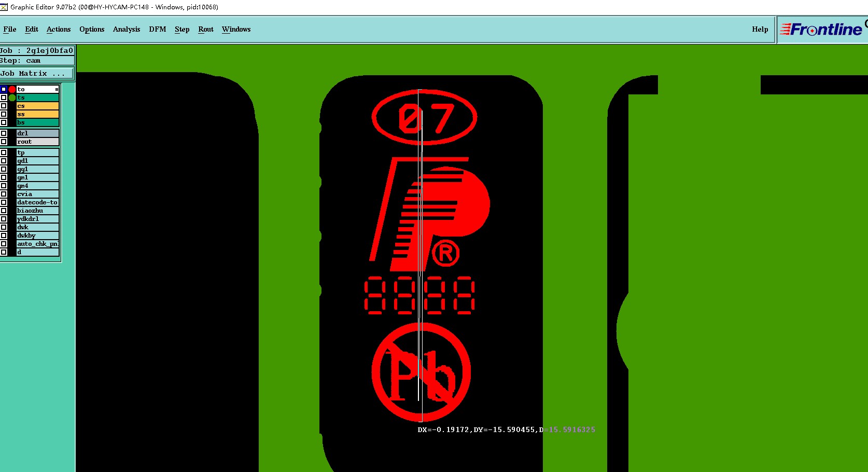The image size is (868, 472).
Task: Toggle the checkbox for layer cs
Action: click(4, 106)
